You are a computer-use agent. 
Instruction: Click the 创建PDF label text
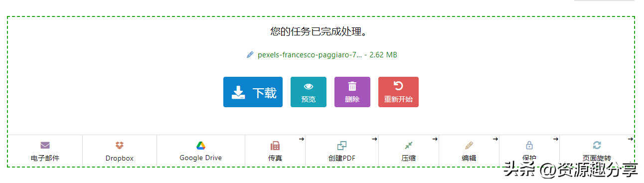point(342,158)
